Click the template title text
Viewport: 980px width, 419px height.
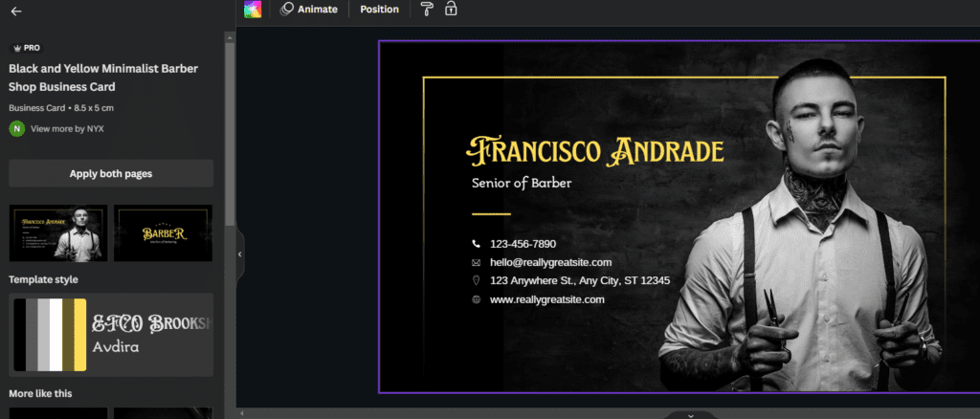tap(103, 77)
